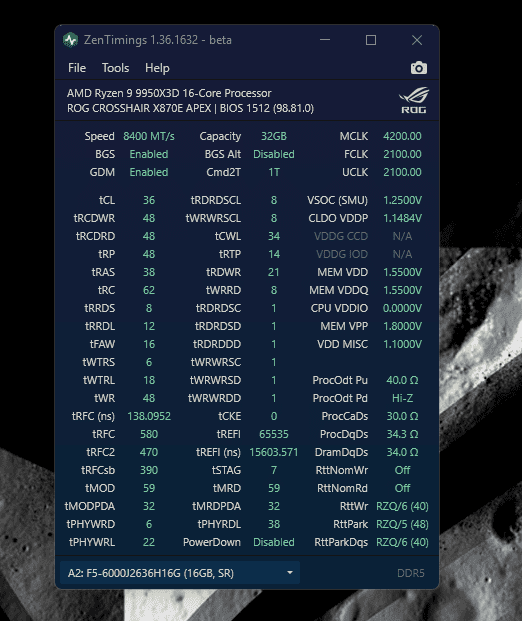This screenshot has height=621, width=522.
Task: Click the DramDqDs value 34.0 Ω
Action: [x=402, y=452]
